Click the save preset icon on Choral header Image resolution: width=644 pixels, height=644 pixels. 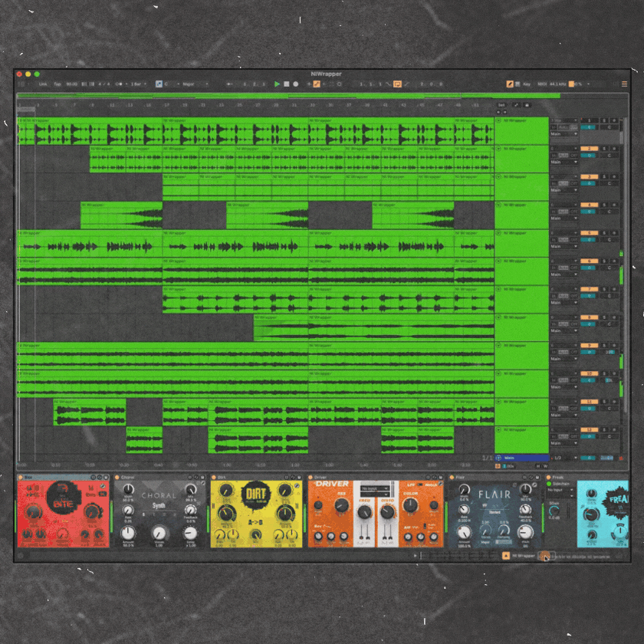[x=202, y=477]
